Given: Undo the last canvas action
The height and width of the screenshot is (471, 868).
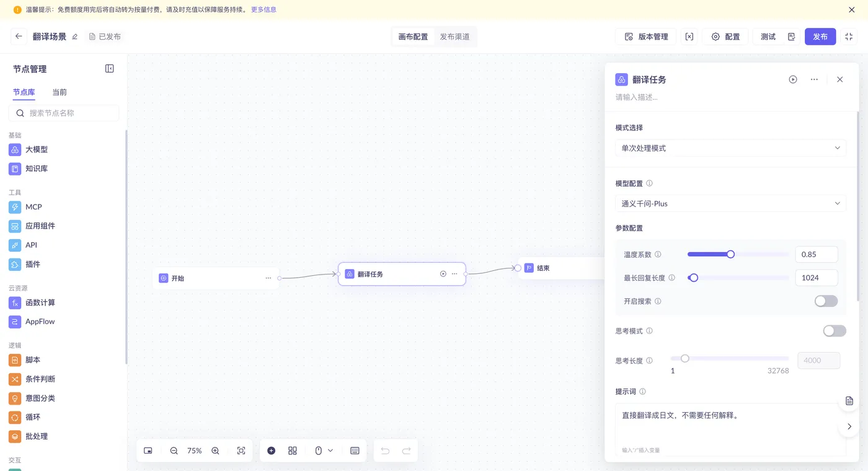Looking at the screenshot, I should coord(385,451).
